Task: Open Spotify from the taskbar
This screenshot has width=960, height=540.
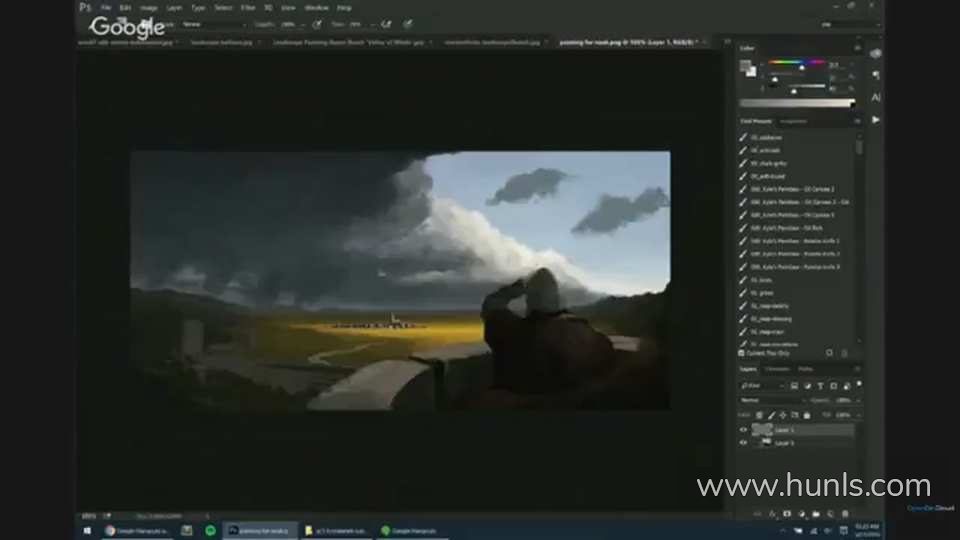Action: coord(210,531)
